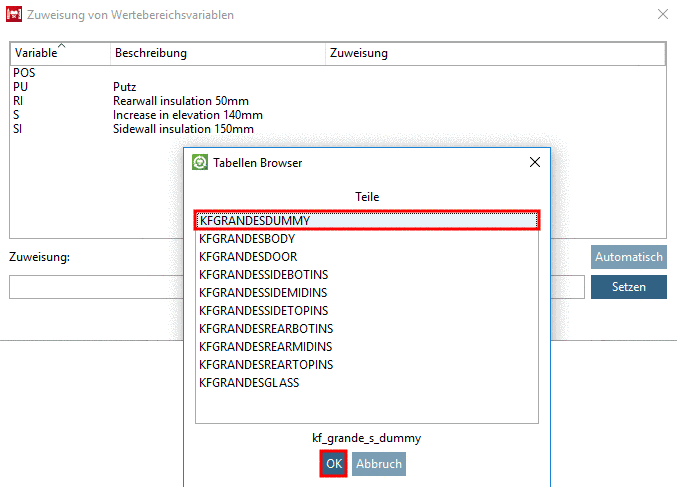Select the S variable row
Viewport: 677px width, 487px height.
[x=338, y=115]
